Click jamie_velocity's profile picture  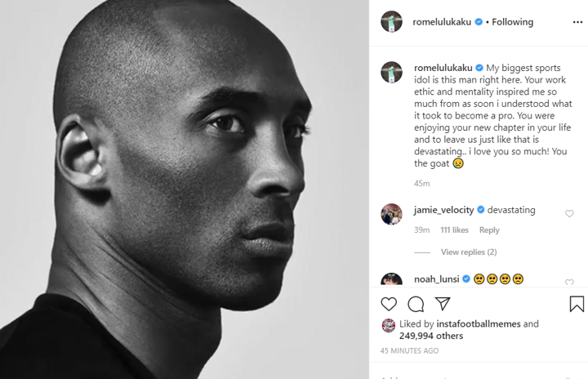coord(391,214)
